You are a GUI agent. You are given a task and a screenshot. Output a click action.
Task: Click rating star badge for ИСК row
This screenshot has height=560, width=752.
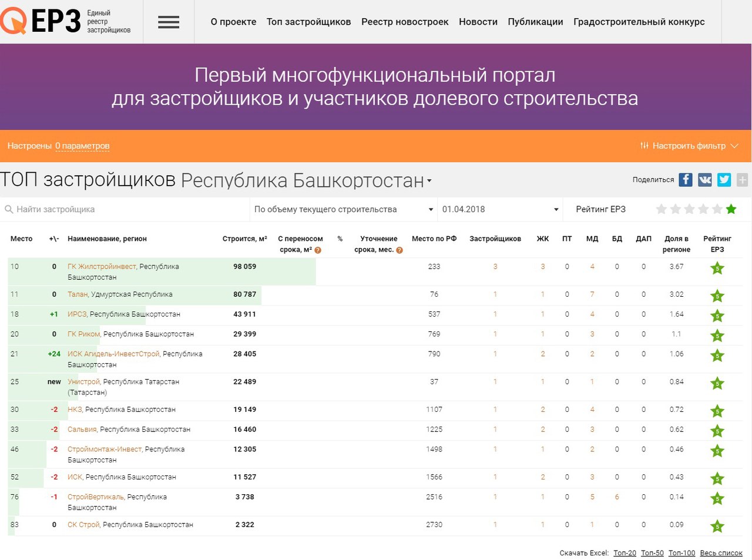tap(717, 479)
